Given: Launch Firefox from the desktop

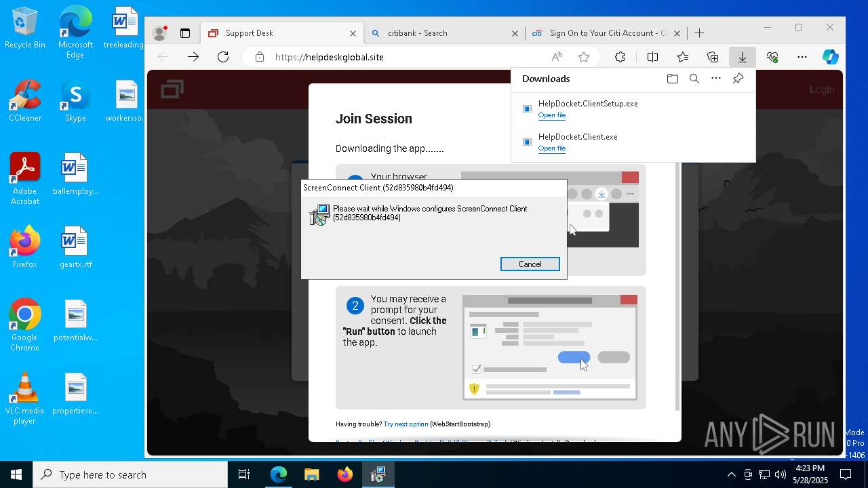Looking at the screenshot, I should [24, 248].
